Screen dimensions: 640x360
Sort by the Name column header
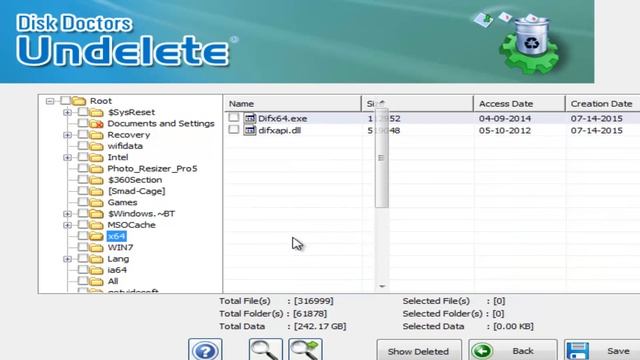(x=292, y=104)
